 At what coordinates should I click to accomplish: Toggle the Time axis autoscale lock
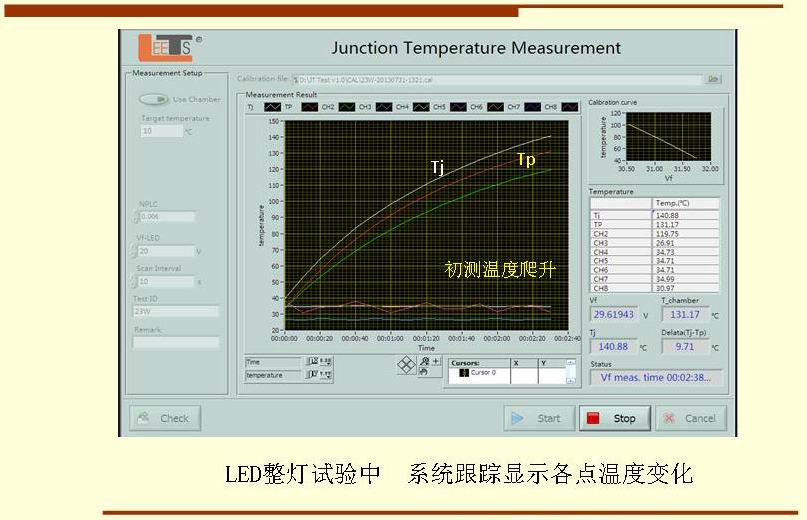pos(312,361)
